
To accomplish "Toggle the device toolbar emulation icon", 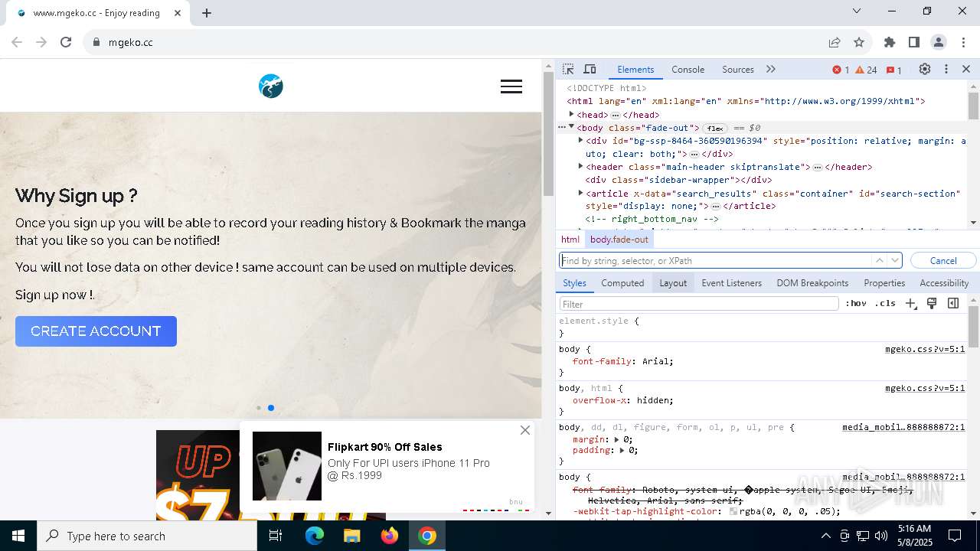I will (x=590, y=70).
